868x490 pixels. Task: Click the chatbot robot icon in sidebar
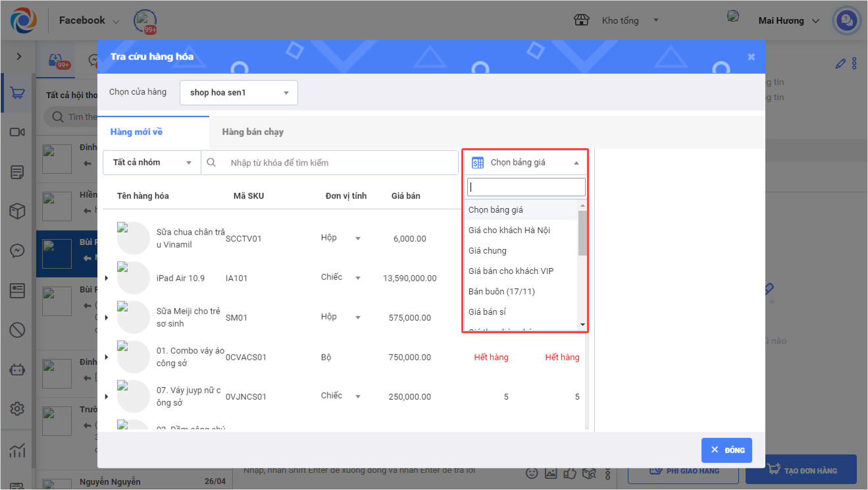point(17,369)
